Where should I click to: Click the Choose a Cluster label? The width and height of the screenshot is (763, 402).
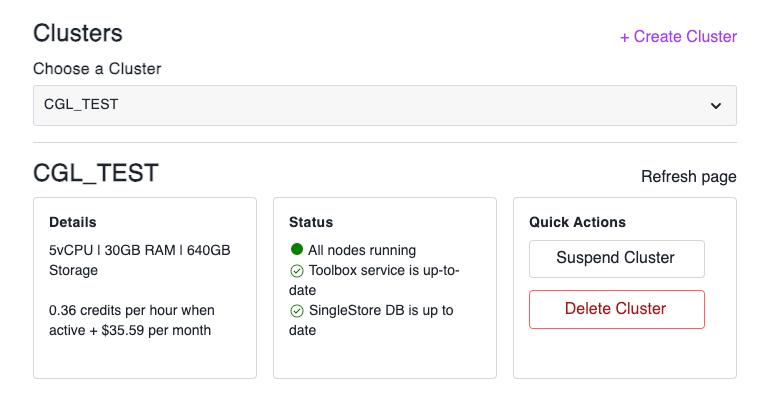(x=97, y=69)
